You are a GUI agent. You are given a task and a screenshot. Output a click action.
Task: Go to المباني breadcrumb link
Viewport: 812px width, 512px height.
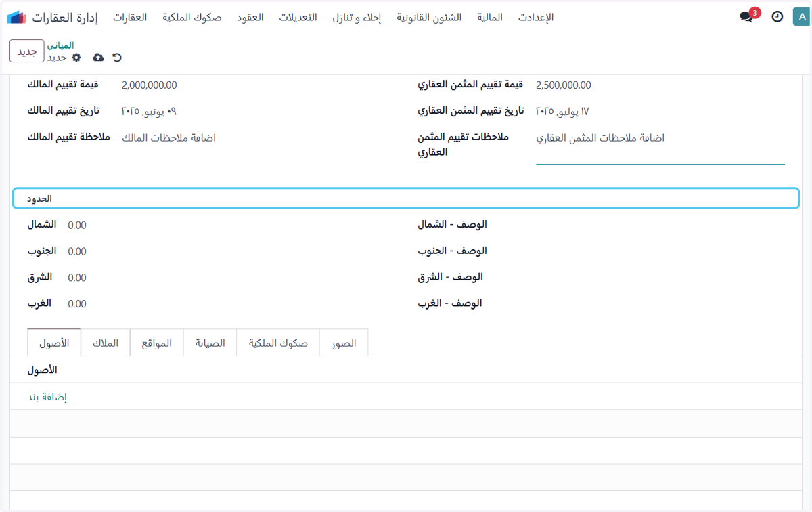[60, 45]
